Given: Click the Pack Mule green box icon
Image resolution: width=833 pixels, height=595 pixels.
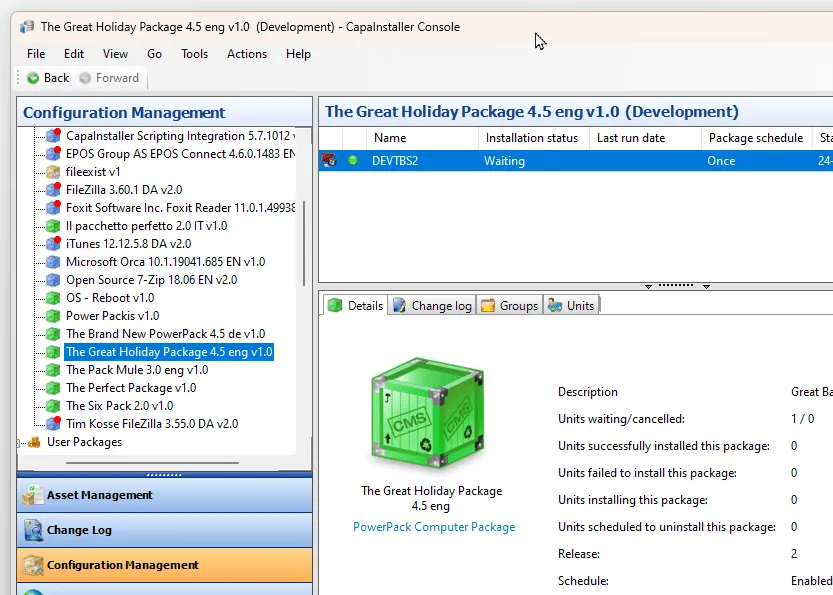Looking at the screenshot, I should pyautogui.click(x=53, y=370).
